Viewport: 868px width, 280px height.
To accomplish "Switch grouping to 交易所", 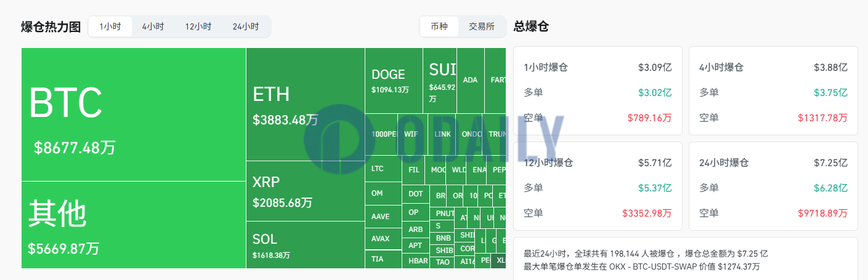I will 482,26.
